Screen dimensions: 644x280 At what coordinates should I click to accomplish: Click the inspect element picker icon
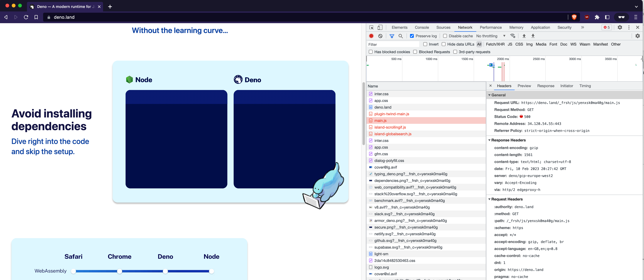[371, 27]
